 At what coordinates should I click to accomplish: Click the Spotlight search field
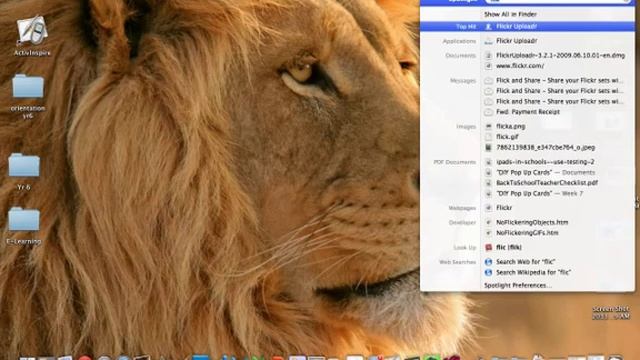point(558,1)
